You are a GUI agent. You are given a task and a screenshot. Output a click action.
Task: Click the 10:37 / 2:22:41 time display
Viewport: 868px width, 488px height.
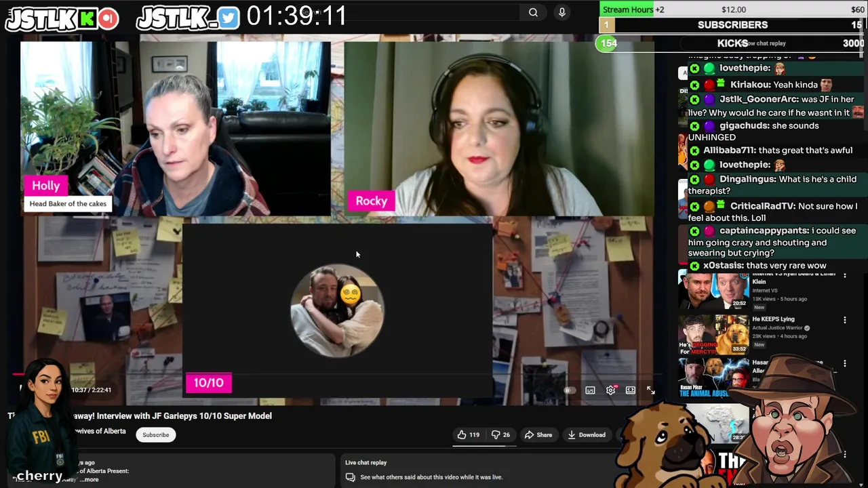pos(91,390)
